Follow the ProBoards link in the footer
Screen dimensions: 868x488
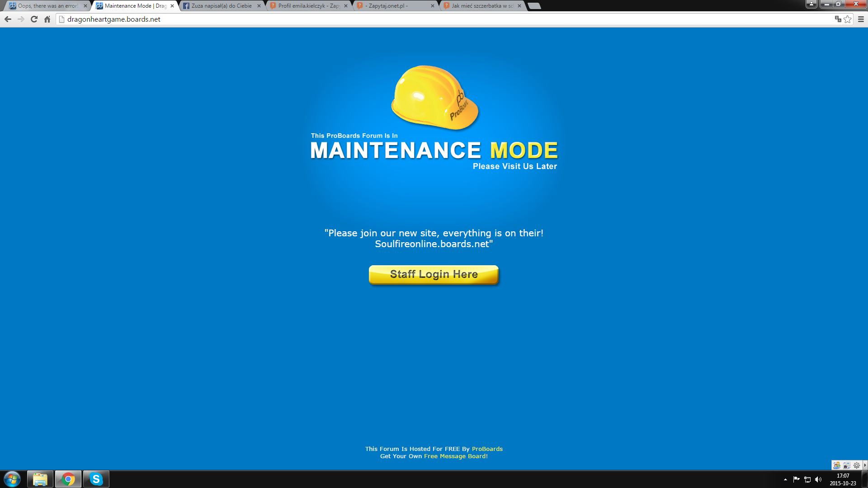coord(487,449)
